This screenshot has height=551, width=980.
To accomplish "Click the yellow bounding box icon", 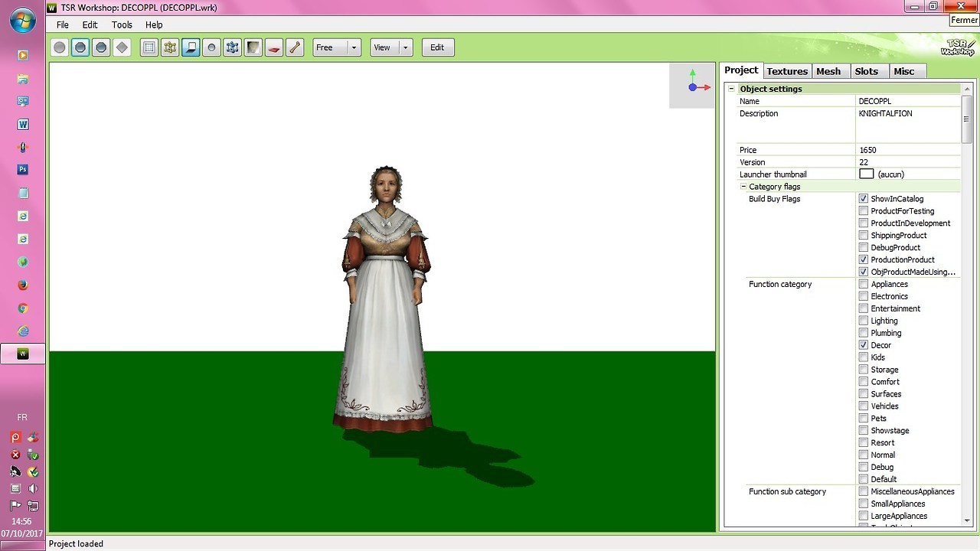I will click(x=170, y=47).
